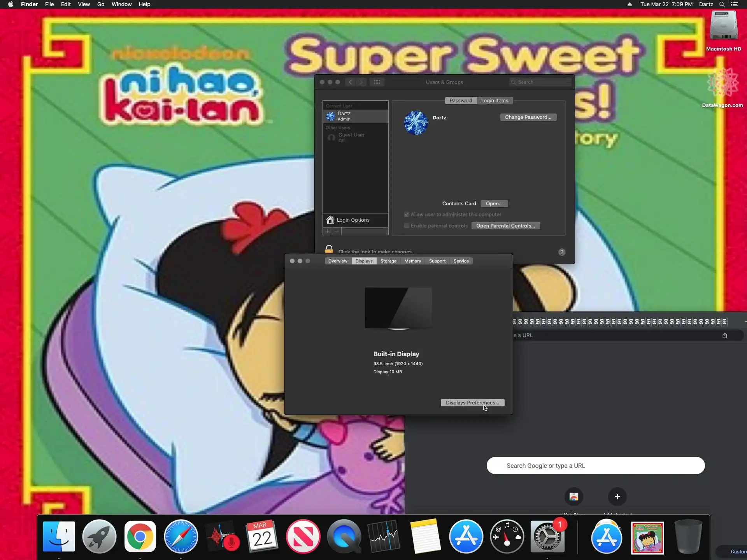The image size is (747, 560).
Task: Open System Preferences gear in dock
Action: pyautogui.click(x=547, y=537)
